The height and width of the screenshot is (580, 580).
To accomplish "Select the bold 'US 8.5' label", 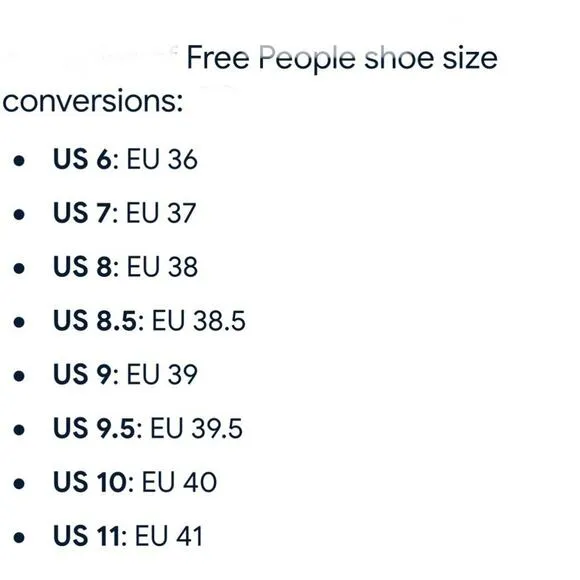I will (95, 320).
